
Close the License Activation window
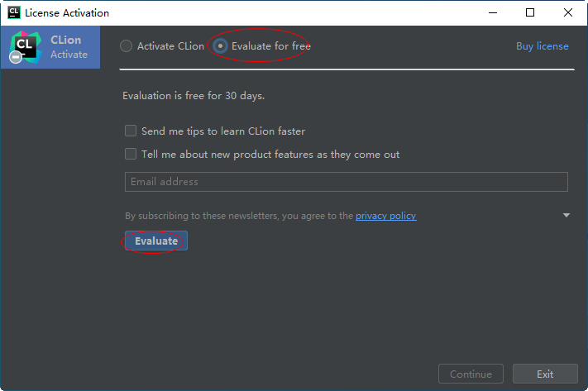click(568, 13)
